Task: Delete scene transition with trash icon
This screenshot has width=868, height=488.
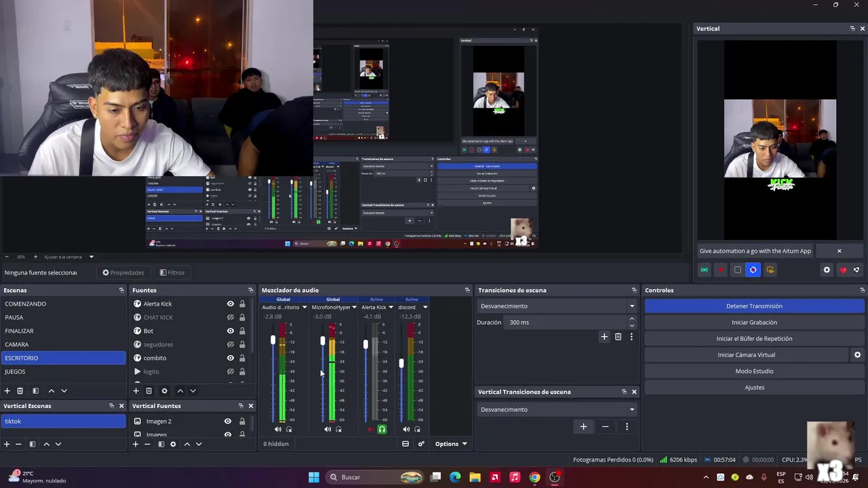Action: pyautogui.click(x=618, y=336)
